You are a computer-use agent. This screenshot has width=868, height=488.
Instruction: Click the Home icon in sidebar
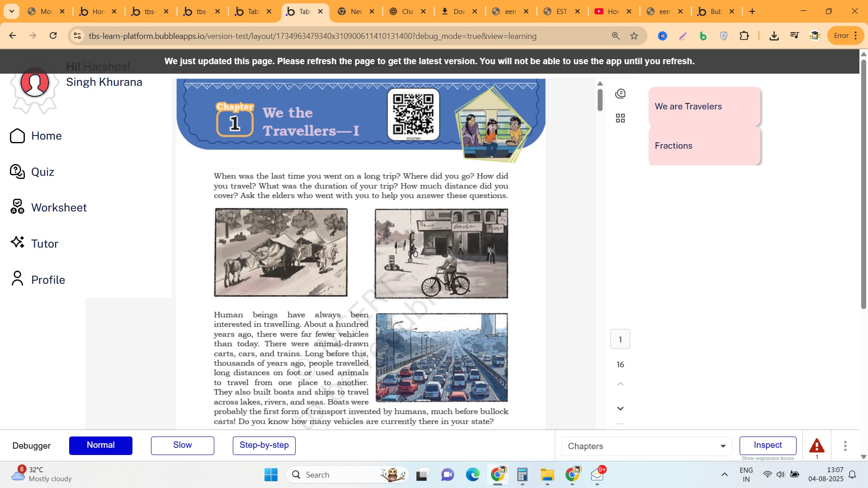pyautogui.click(x=17, y=136)
